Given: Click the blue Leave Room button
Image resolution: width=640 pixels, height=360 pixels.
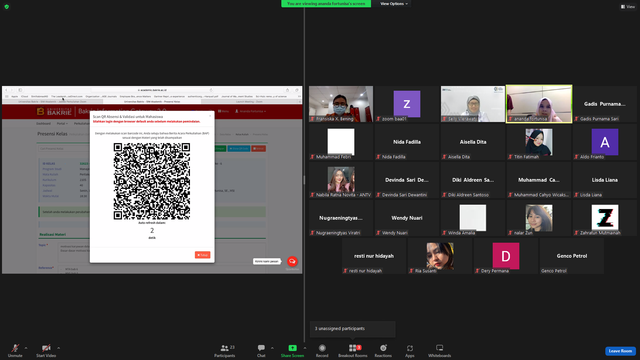Looking at the screenshot, I should pos(620,351).
